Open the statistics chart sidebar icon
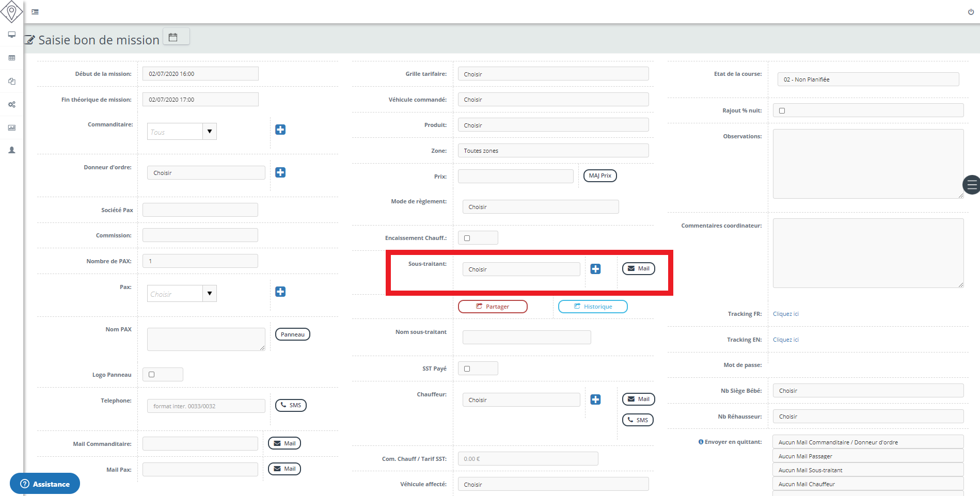The image size is (980, 496). 11,127
